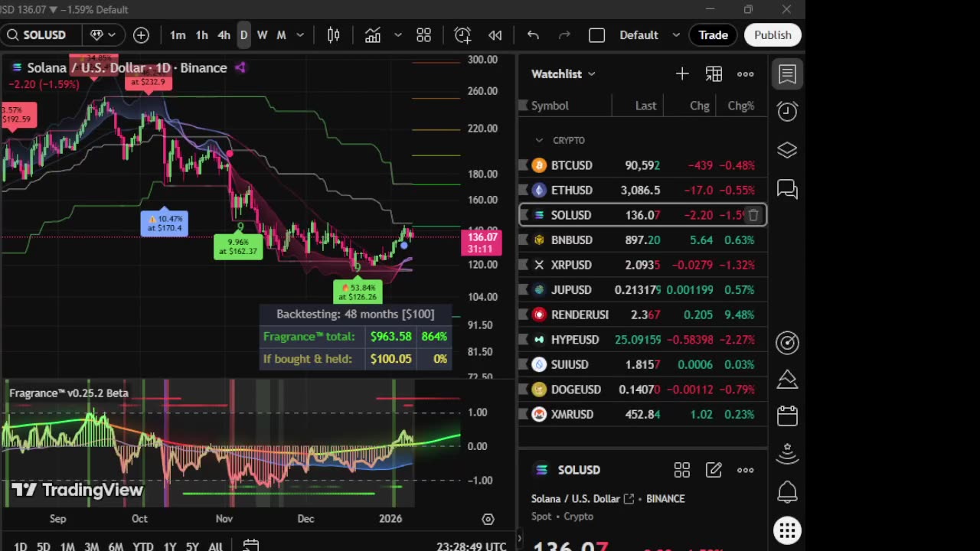The height and width of the screenshot is (551, 980).
Task: Open the object tree layers panel
Action: [x=787, y=150]
